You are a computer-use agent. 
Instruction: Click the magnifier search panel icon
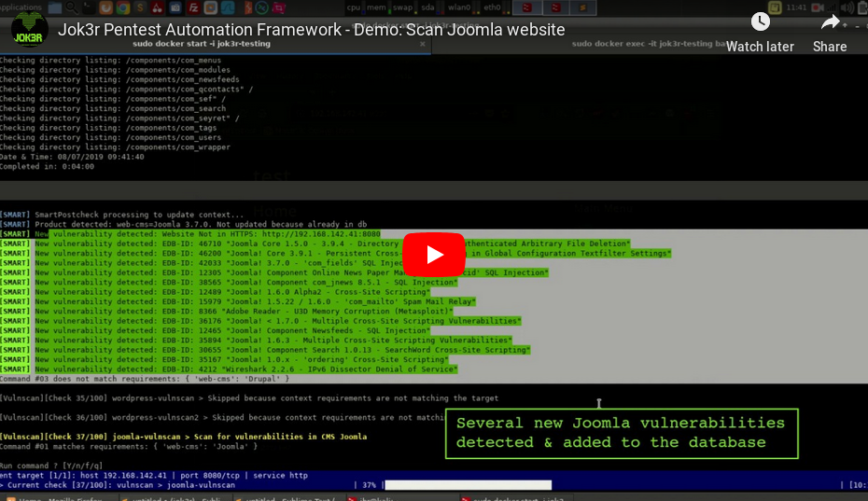[72, 7]
